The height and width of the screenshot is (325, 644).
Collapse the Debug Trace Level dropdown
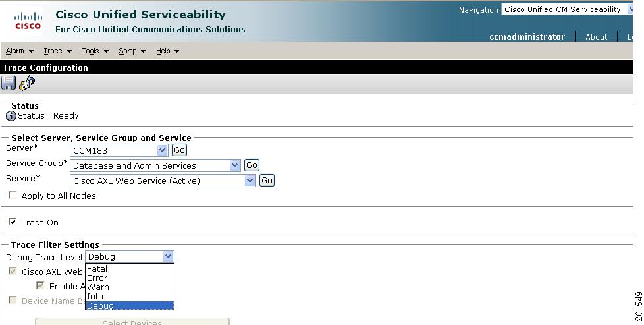click(x=130, y=256)
